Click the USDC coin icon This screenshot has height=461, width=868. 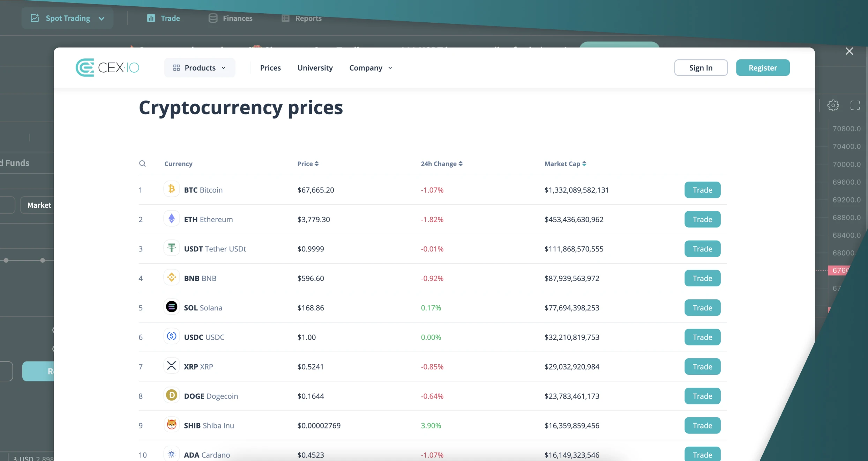(171, 336)
